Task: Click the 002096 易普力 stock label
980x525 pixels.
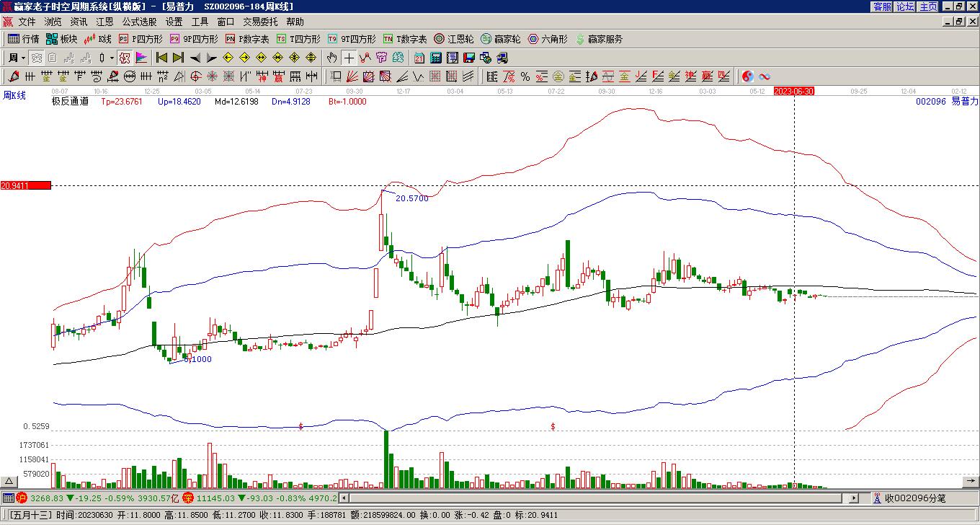Action: (947, 102)
